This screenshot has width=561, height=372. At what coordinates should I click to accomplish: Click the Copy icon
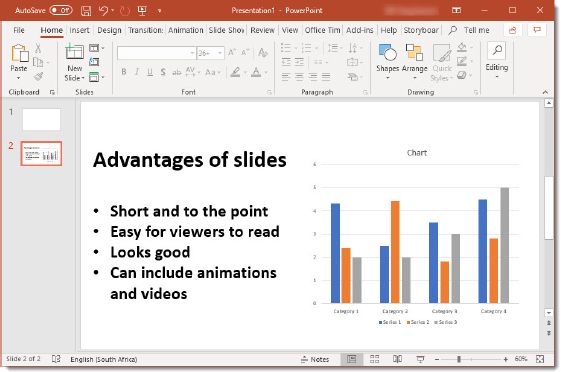[x=38, y=62]
